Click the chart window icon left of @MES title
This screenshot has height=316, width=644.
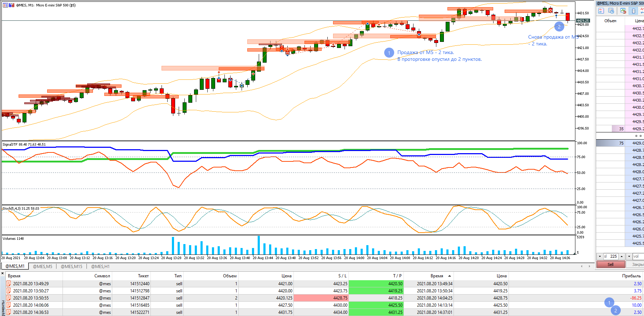(5, 5)
